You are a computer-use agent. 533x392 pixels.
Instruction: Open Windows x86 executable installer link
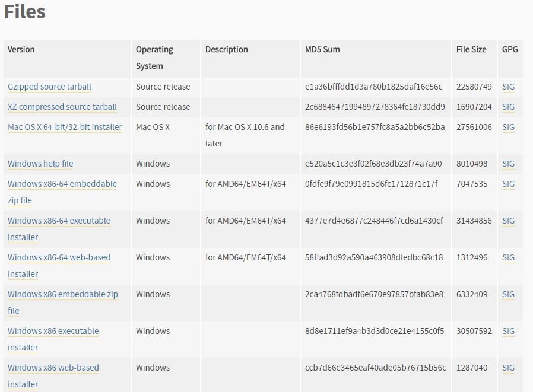click(53, 339)
